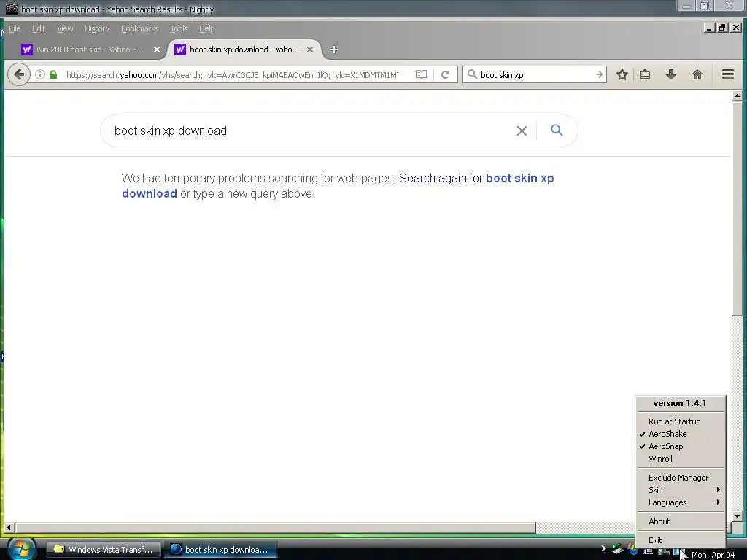Image resolution: width=747 pixels, height=560 pixels.
Task: Open the hamburger menu
Action: point(727,74)
